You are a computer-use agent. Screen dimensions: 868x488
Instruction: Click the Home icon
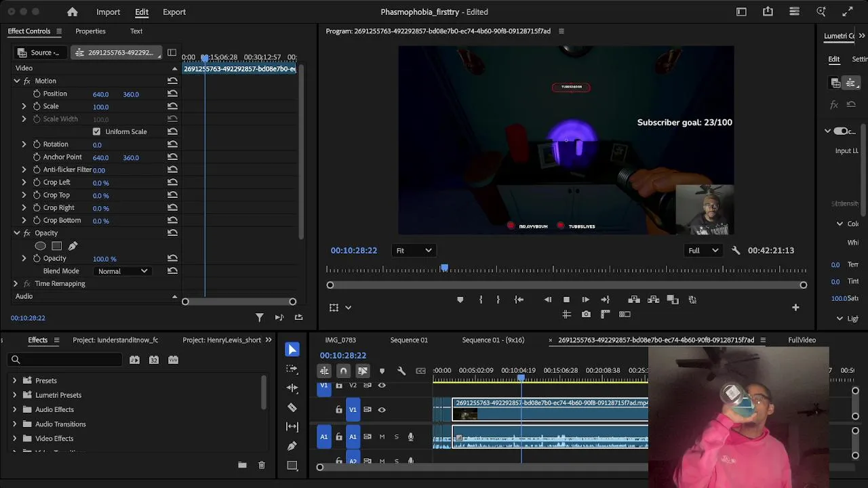click(x=73, y=12)
